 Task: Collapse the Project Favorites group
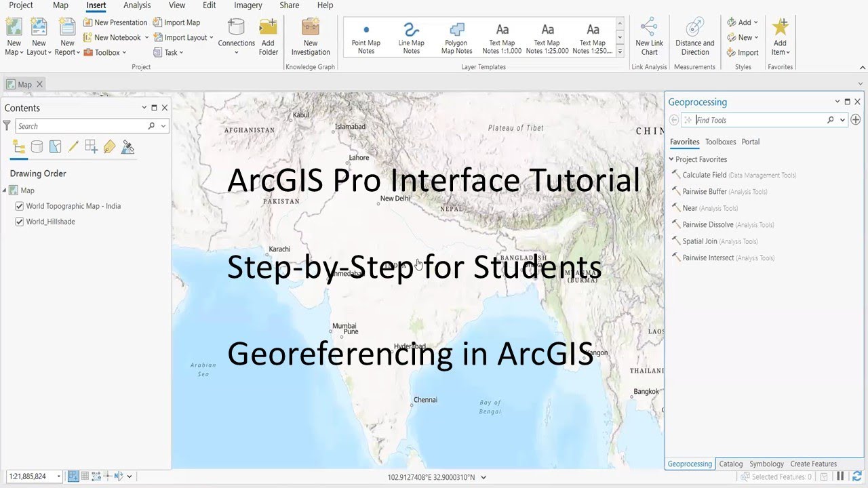coord(671,159)
